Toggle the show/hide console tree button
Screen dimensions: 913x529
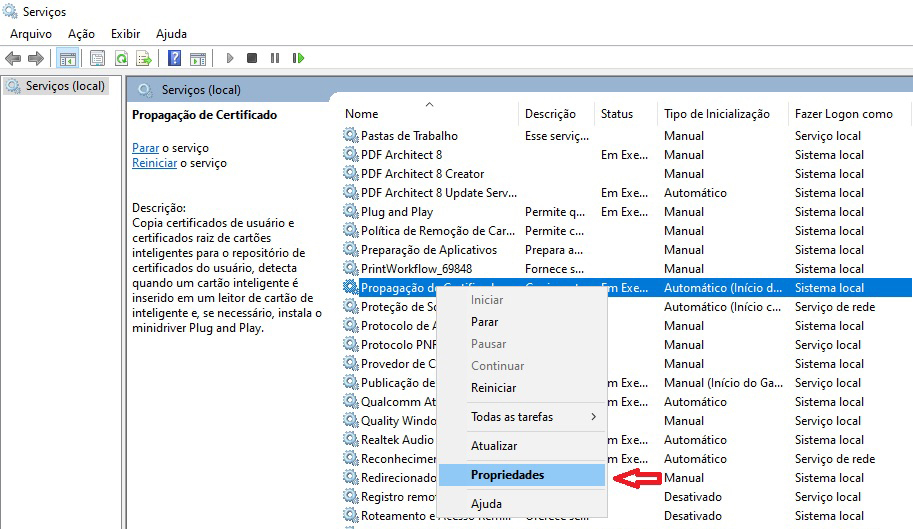pyautogui.click(x=68, y=58)
